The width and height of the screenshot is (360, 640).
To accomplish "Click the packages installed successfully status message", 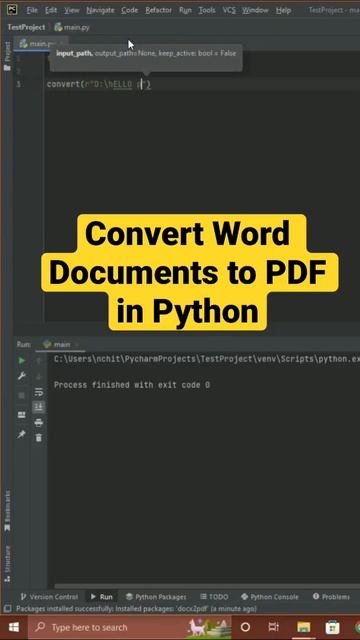I will point(136,609).
